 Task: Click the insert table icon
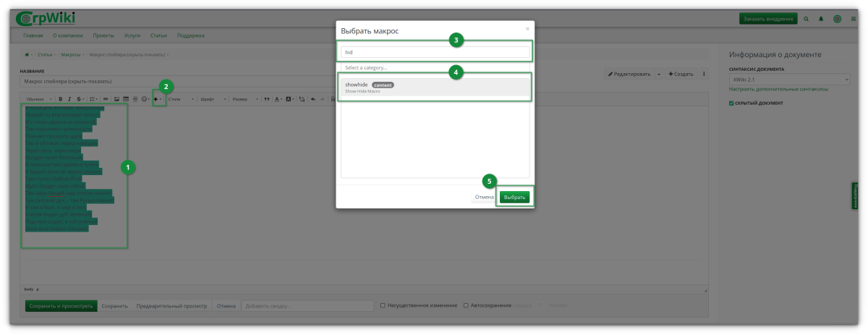tap(125, 99)
